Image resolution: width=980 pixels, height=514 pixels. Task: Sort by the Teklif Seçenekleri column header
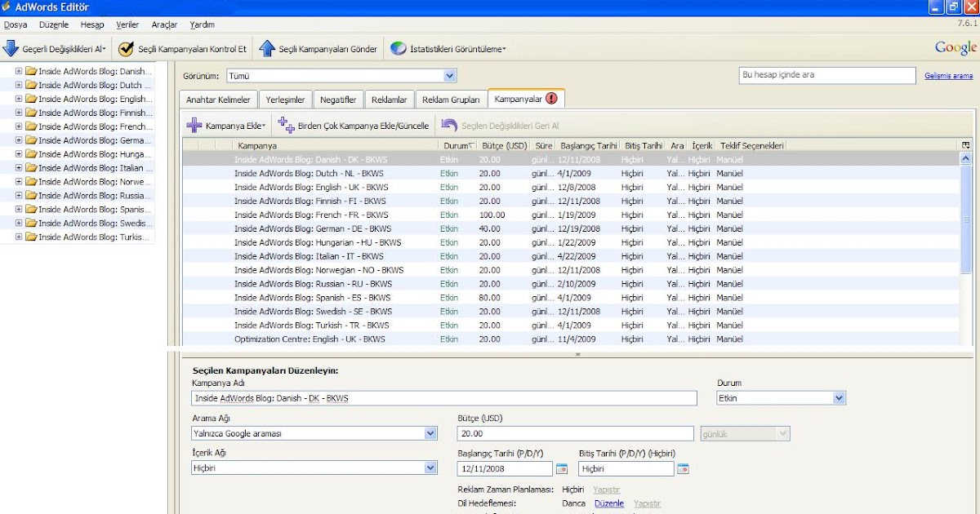pyautogui.click(x=751, y=145)
